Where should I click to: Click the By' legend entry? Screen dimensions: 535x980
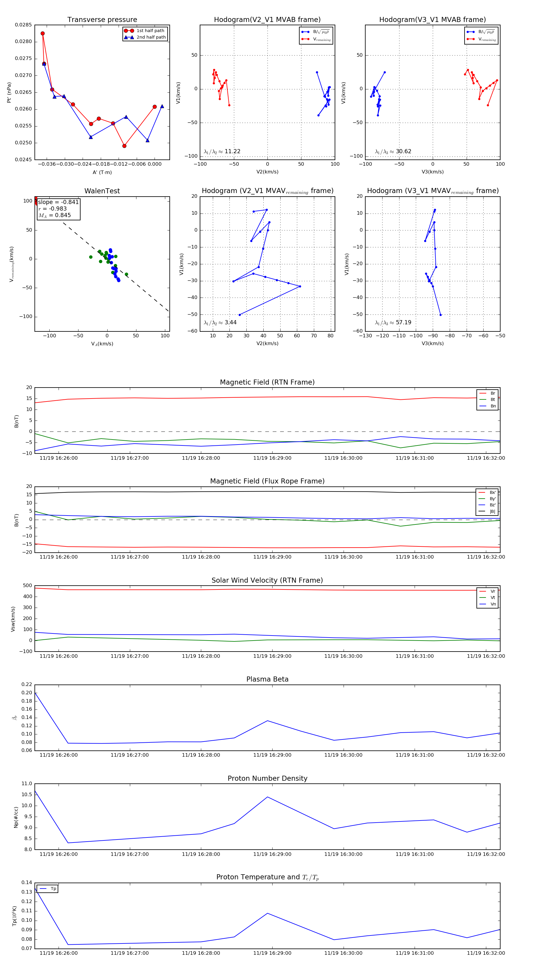(487, 499)
